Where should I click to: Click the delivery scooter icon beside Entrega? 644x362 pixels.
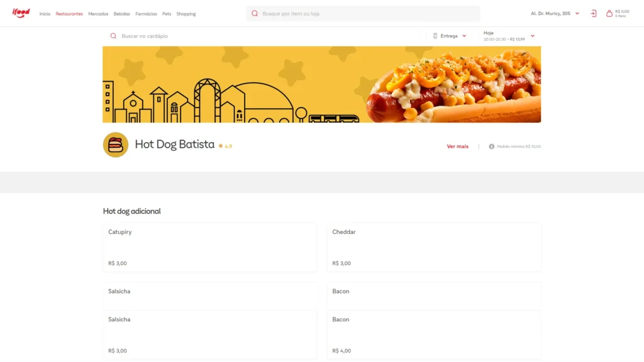tap(435, 36)
